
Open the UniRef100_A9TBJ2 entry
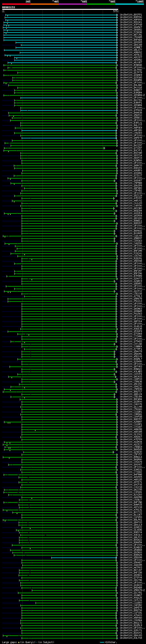[131, 55]
